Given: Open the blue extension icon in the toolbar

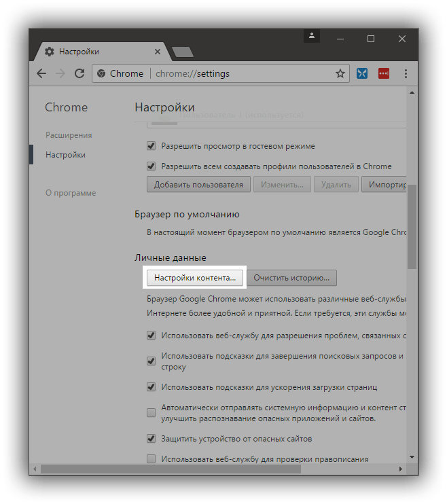Looking at the screenshot, I should point(362,73).
